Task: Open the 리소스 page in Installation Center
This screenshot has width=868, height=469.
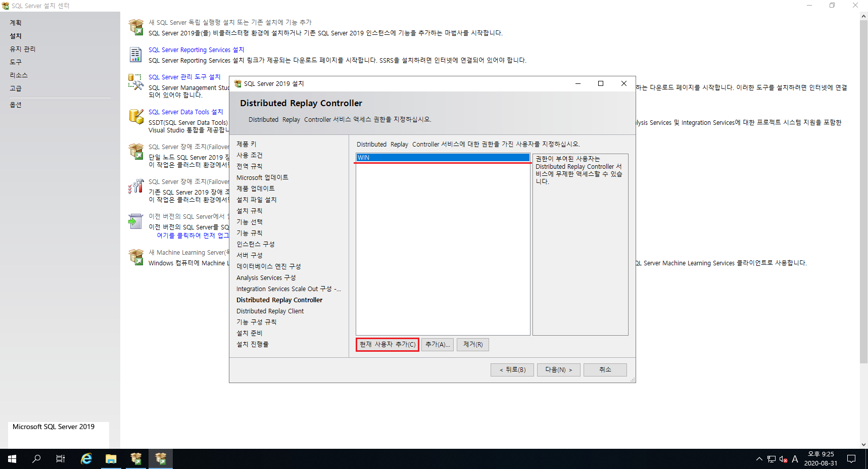Action: click(x=19, y=75)
